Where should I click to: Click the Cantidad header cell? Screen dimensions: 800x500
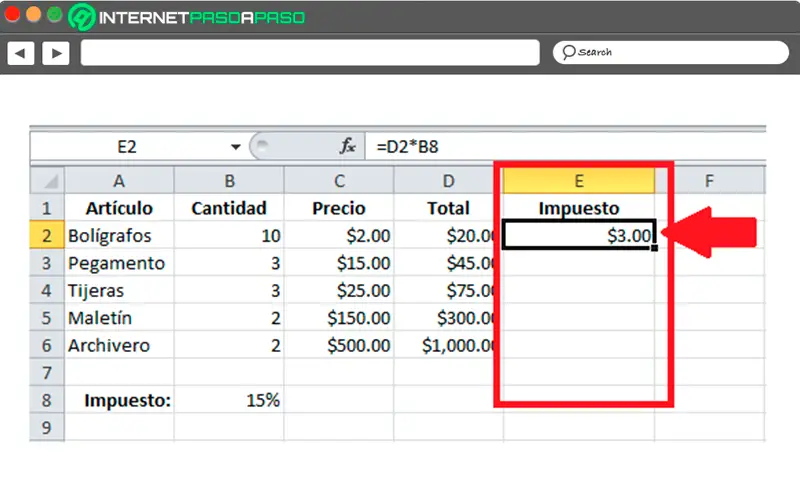tap(229, 208)
